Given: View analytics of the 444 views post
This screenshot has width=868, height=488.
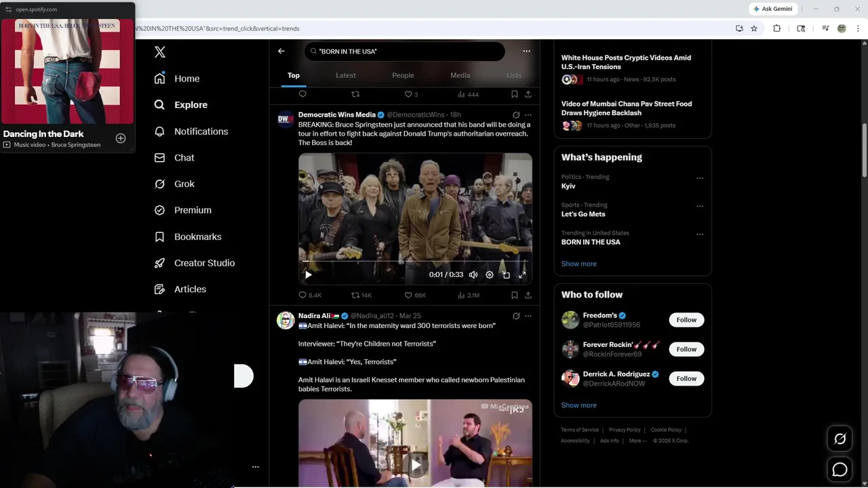Looking at the screenshot, I should pos(469,94).
